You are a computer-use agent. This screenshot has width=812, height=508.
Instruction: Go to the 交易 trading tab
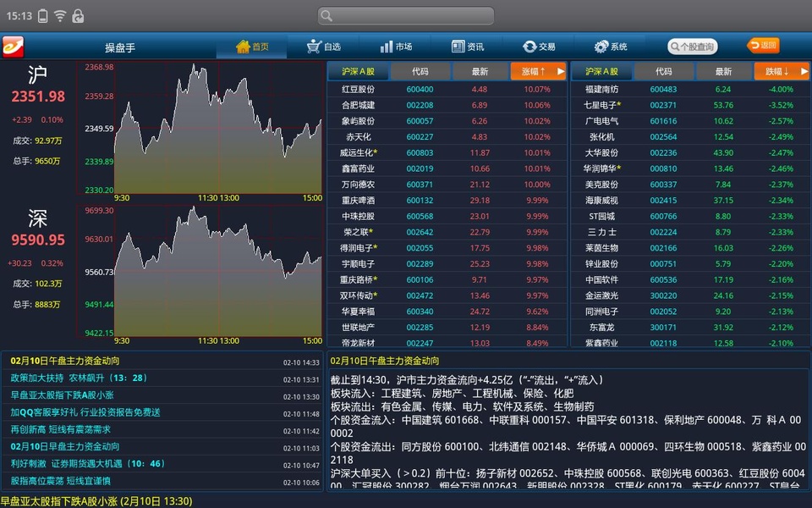539,47
